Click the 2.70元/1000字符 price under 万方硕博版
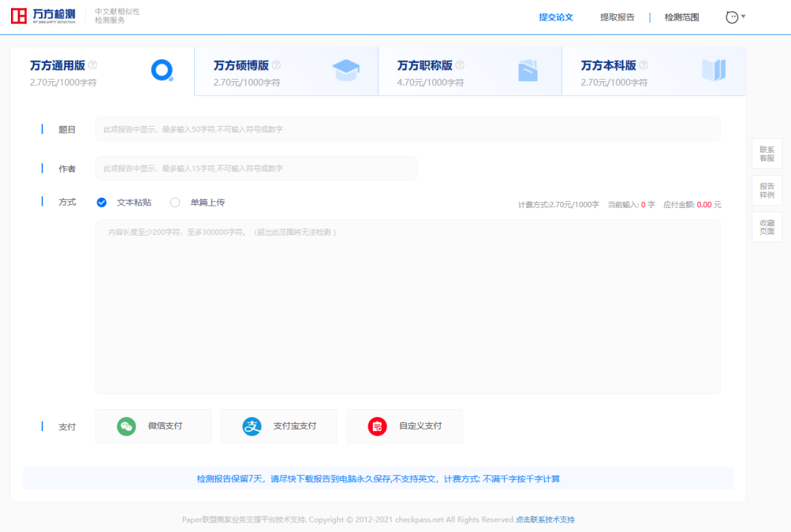 click(x=247, y=82)
